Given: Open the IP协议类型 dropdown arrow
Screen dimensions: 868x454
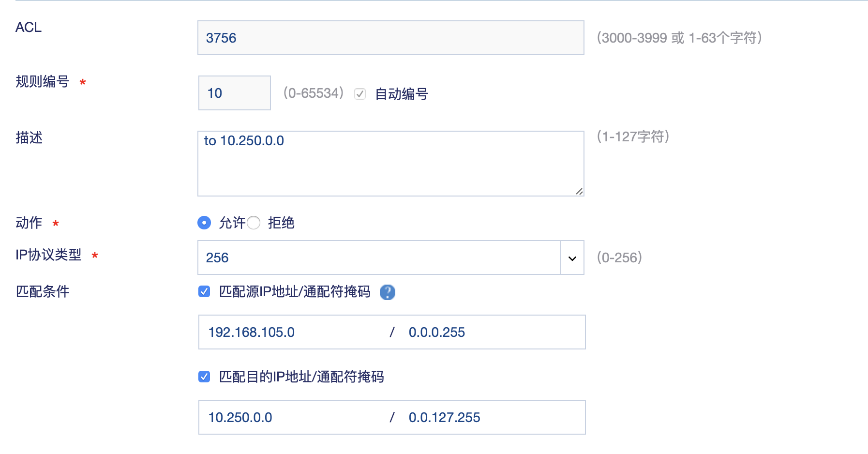Looking at the screenshot, I should point(572,258).
